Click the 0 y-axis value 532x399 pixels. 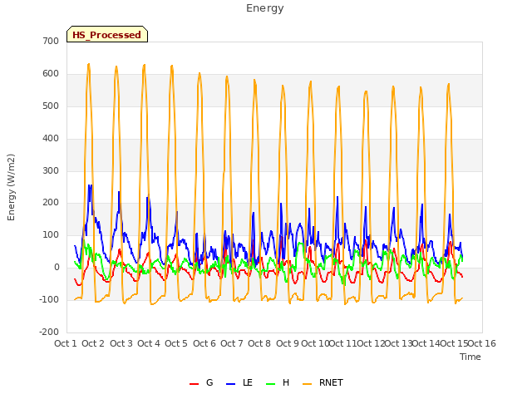(57, 268)
